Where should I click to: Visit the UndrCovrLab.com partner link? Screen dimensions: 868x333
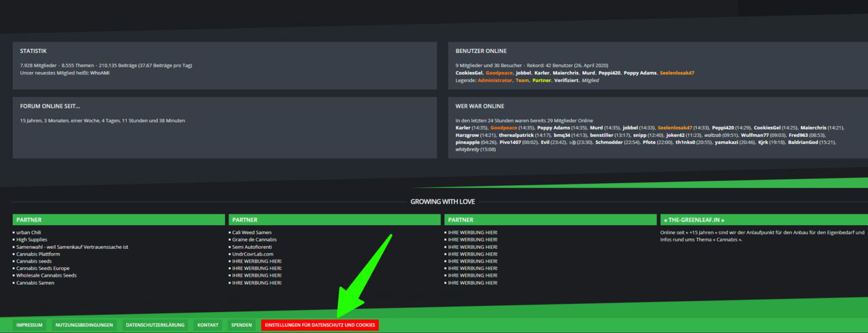pyautogui.click(x=252, y=254)
